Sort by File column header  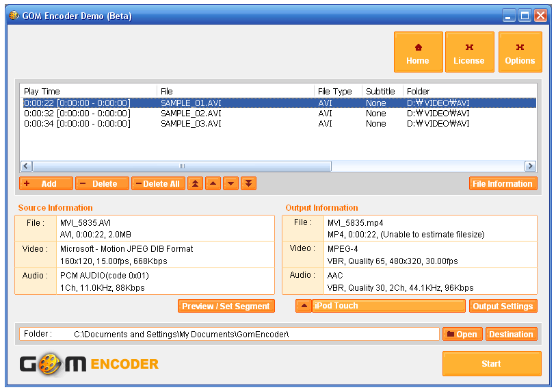[235, 91]
